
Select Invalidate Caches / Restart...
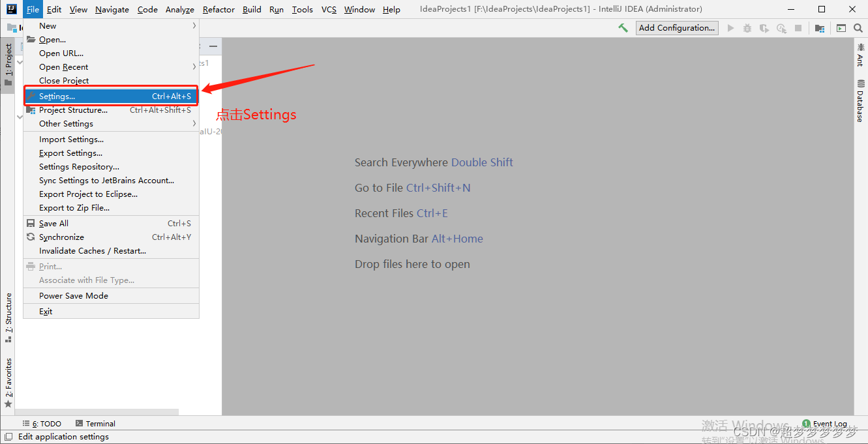pyautogui.click(x=111, y=251)
